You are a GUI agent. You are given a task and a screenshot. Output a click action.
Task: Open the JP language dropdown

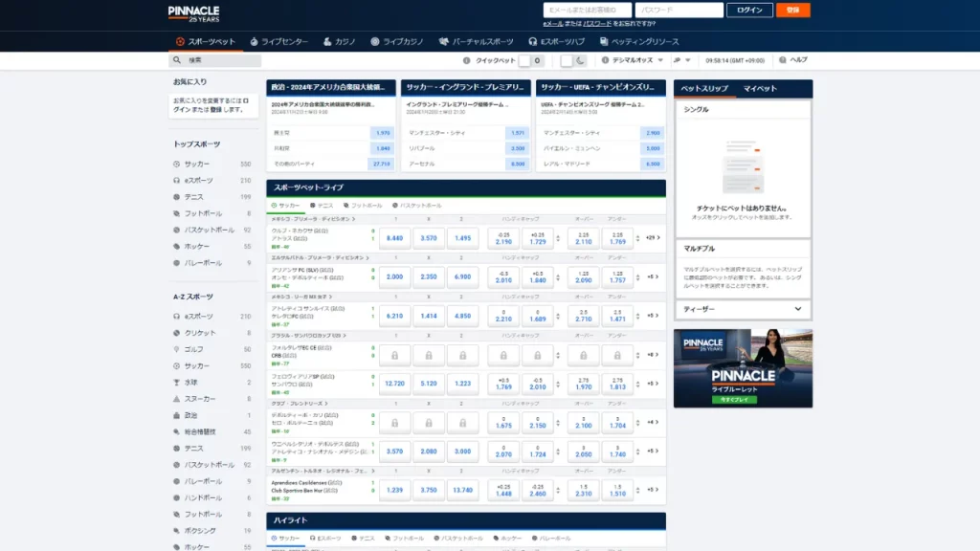point(682,60)
